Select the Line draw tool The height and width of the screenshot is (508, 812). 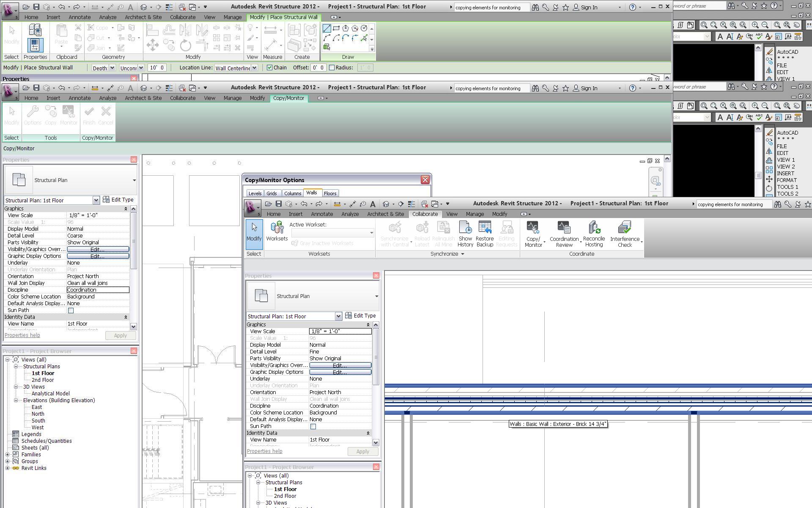[x=326, y=28]
